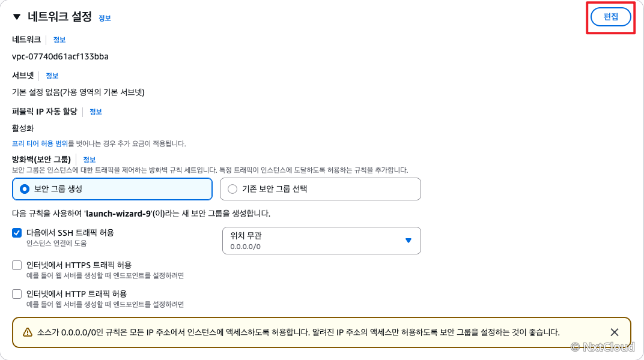This screenshot has width=644, height=360.
Task: Open 정보 link next to 퍼블릭 IP 자동 할당
Action: 96,112
